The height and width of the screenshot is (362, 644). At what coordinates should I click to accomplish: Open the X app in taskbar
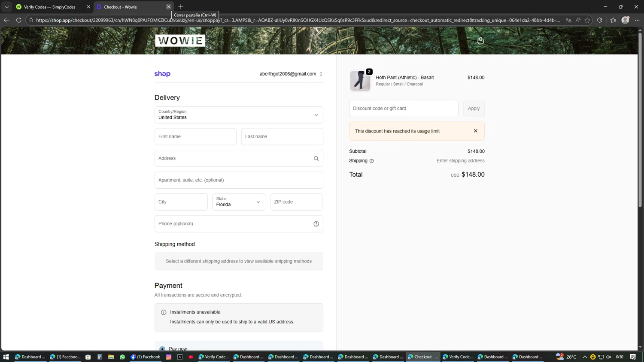pos(180,357)
